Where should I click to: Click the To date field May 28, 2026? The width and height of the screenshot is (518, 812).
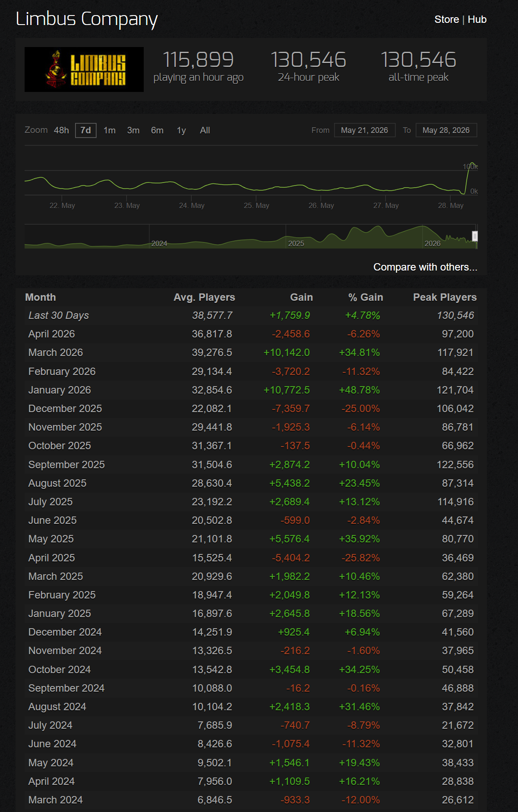click(446, 130)
